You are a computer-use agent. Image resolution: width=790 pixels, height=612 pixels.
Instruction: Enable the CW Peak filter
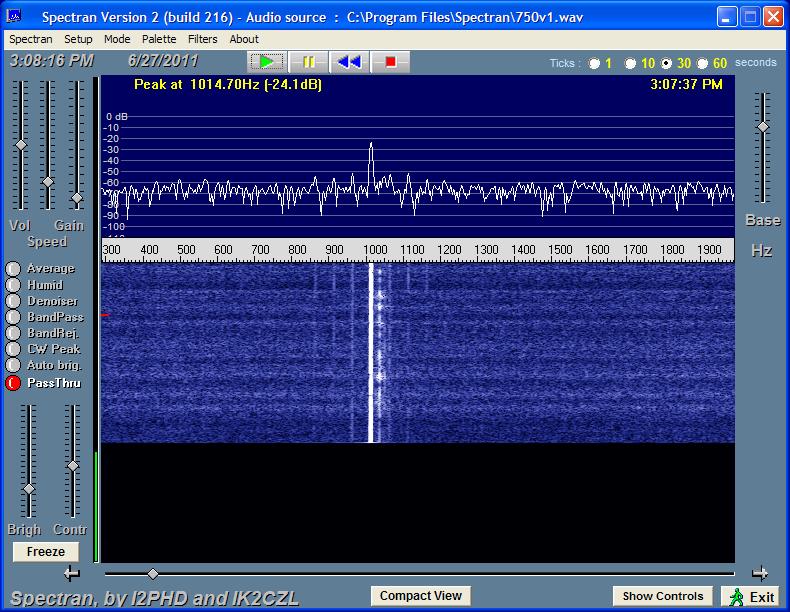[13, 350]
